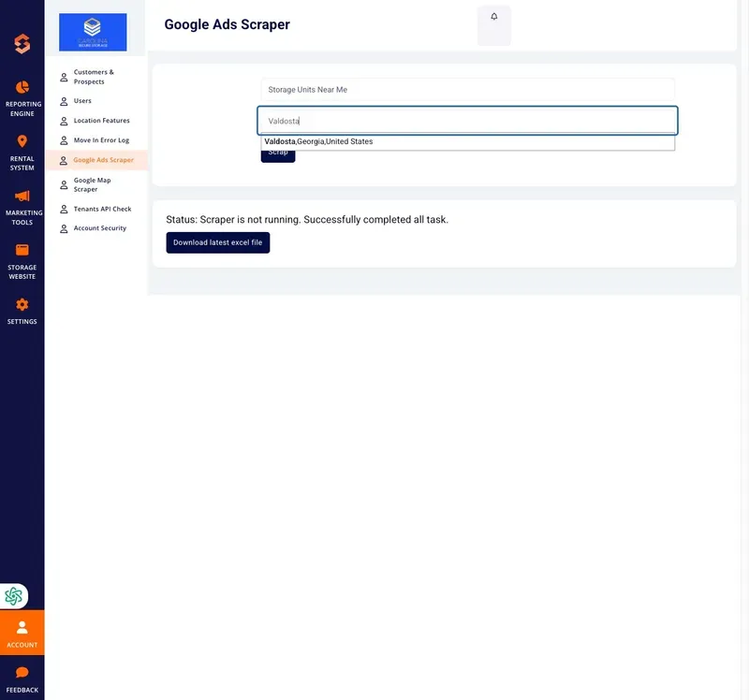Click the person icon beside Account Security
This screenshot has width=749, height=700.
point(64,229)
